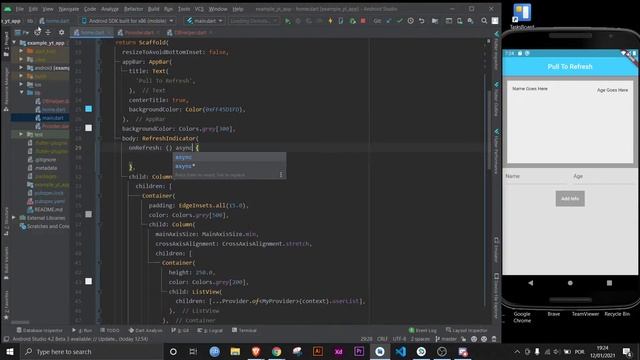This screenshot has width=640, height=360.
Task: Expand External Libraries node
Action: tap(14, 218)
